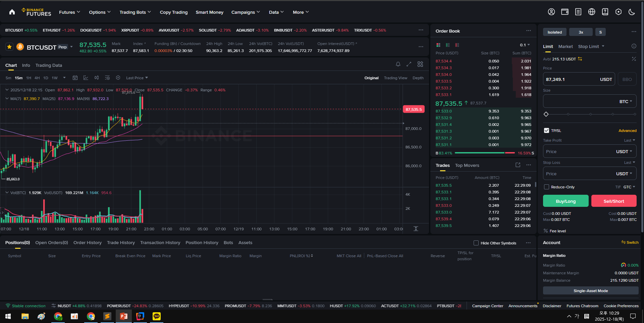Check Hide Other Symbols
The image size is (644, 323).
click(x=476, y=243)
